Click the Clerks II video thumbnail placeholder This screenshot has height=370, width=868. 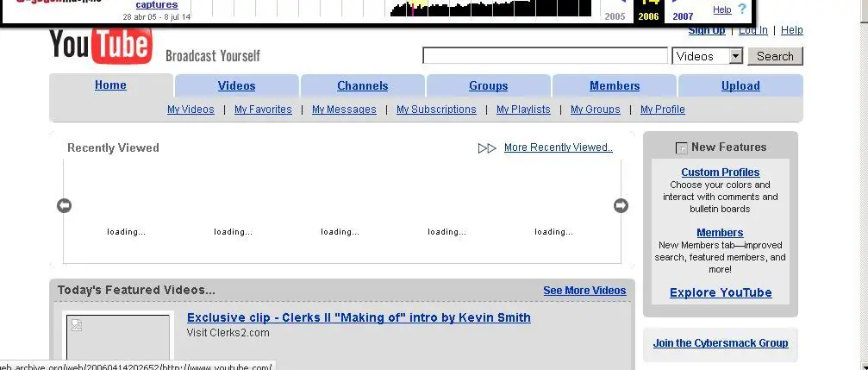[x=118, y=338]
